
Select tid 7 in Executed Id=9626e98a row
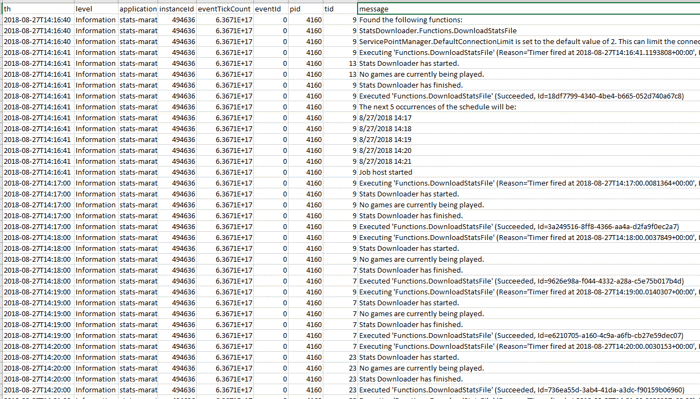click(340, 281)
